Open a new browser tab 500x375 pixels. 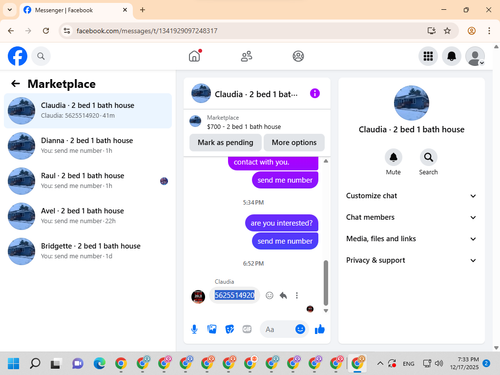142,10
